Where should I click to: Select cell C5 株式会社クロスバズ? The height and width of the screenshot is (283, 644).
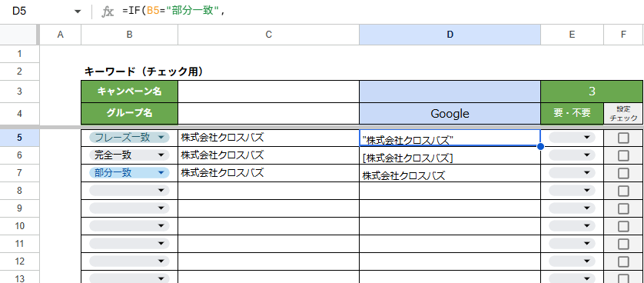(269, 138)
